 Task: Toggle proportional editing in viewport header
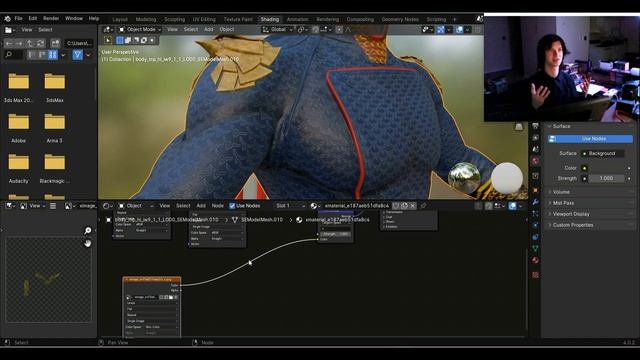(x=339, y=29)
